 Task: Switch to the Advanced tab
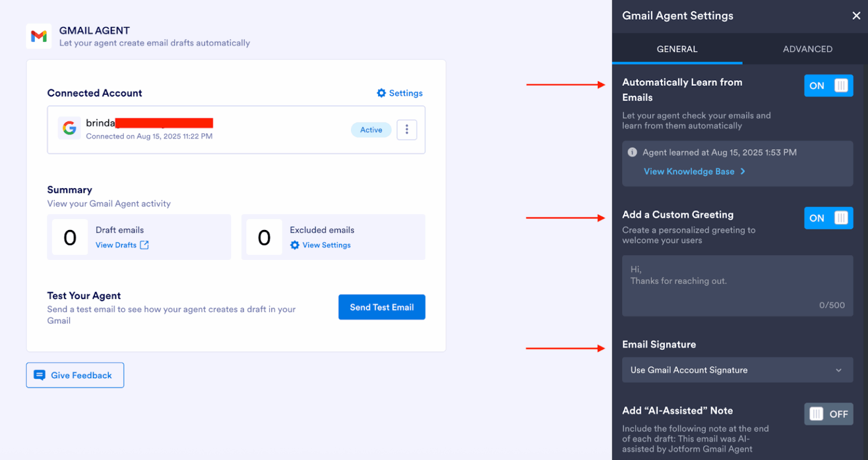click(807, 49)
